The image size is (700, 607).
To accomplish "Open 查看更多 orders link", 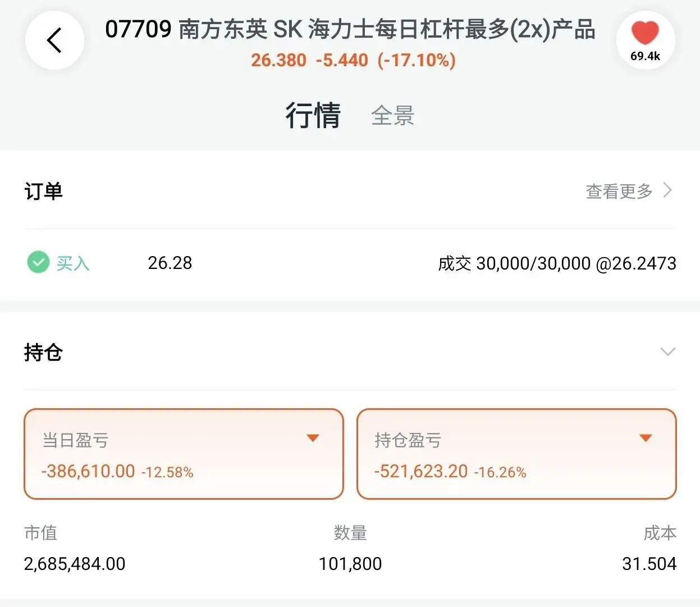I will click(x=619, y=191).
